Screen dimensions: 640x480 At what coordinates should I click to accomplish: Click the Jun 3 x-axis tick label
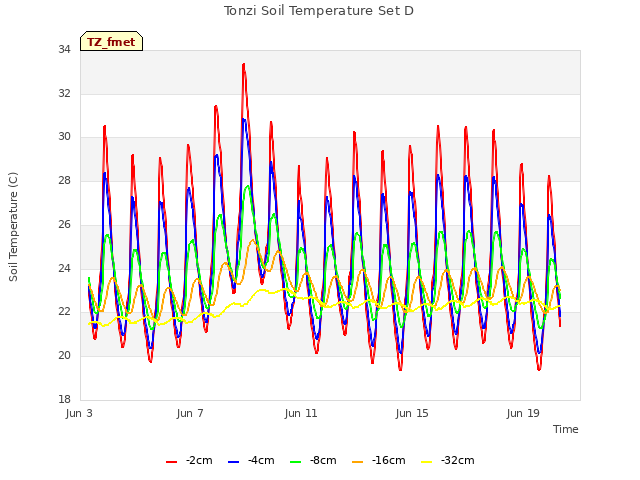pos(79,413)
